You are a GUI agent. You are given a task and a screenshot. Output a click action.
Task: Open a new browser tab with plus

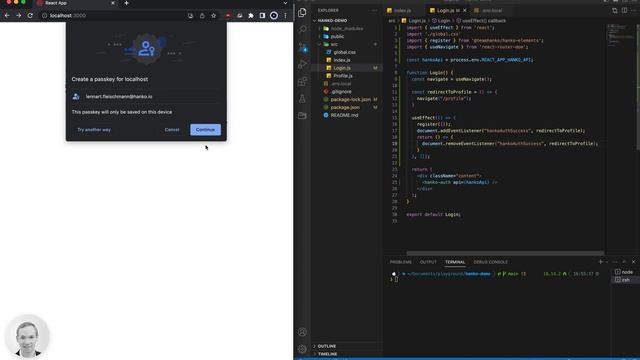(x=127, y=3)
